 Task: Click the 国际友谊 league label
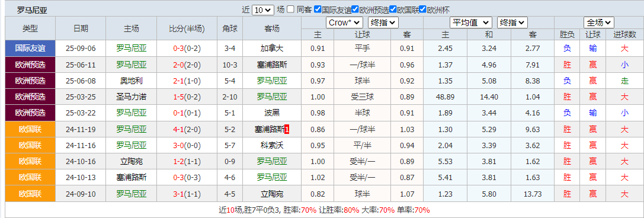(x=30, y=49)
